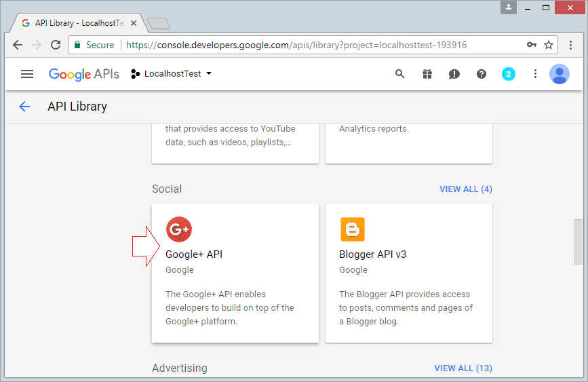Click the orange Blogger logo icon
This screenshot has width=588, height=382.
pos(353,229)
